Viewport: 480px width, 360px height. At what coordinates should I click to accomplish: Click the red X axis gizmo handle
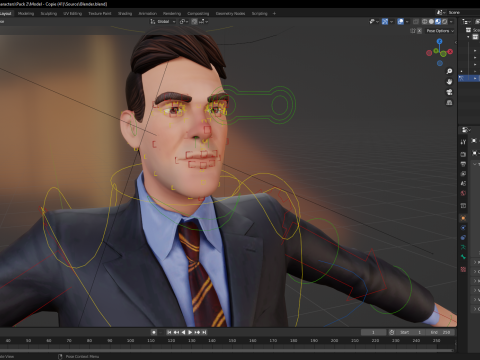pyautogui.click(x=450, y=52)
